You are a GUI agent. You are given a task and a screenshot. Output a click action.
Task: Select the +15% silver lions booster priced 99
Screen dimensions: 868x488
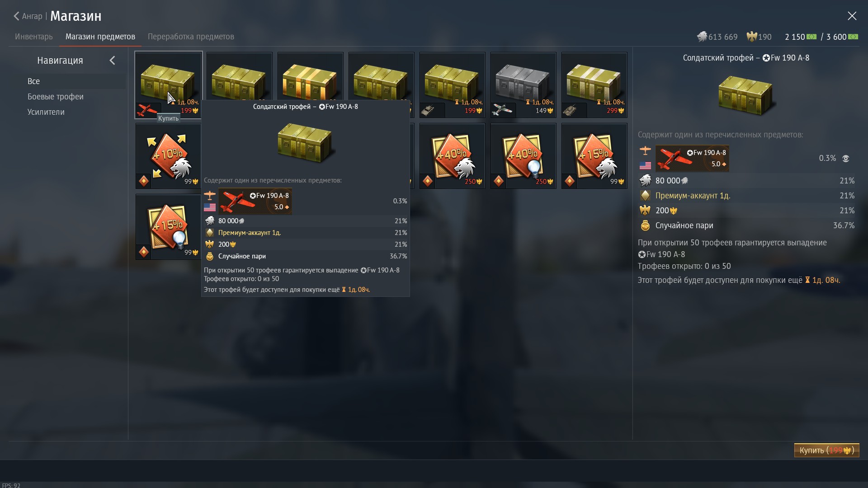[594, 156]
